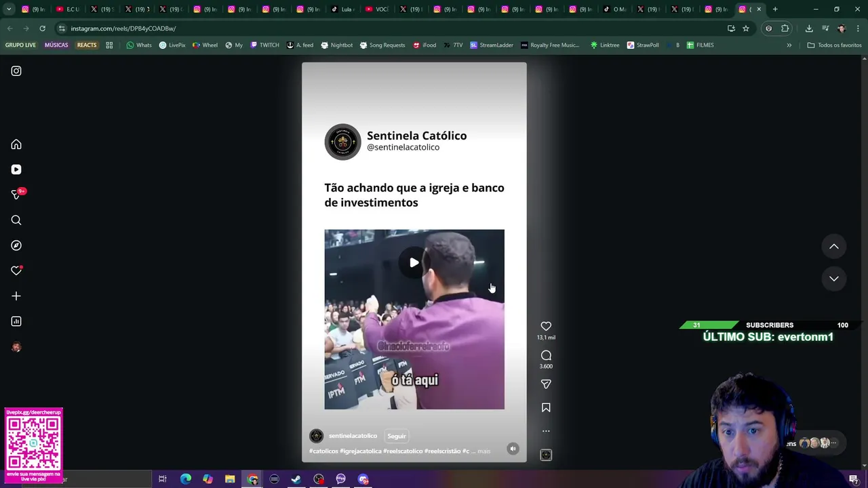Open the iFood bookmark

(x=425, y=45)
